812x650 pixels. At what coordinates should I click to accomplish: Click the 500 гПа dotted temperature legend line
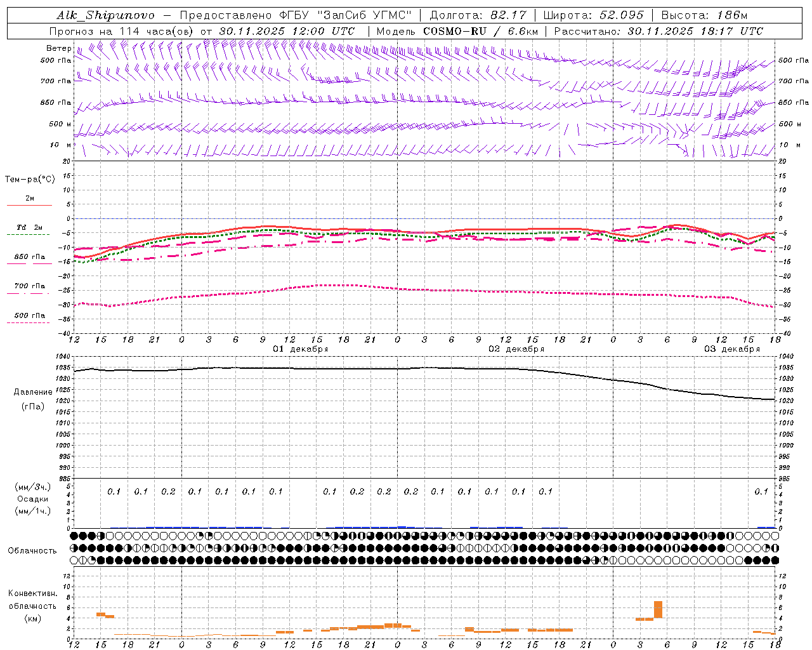click(29, 322)
